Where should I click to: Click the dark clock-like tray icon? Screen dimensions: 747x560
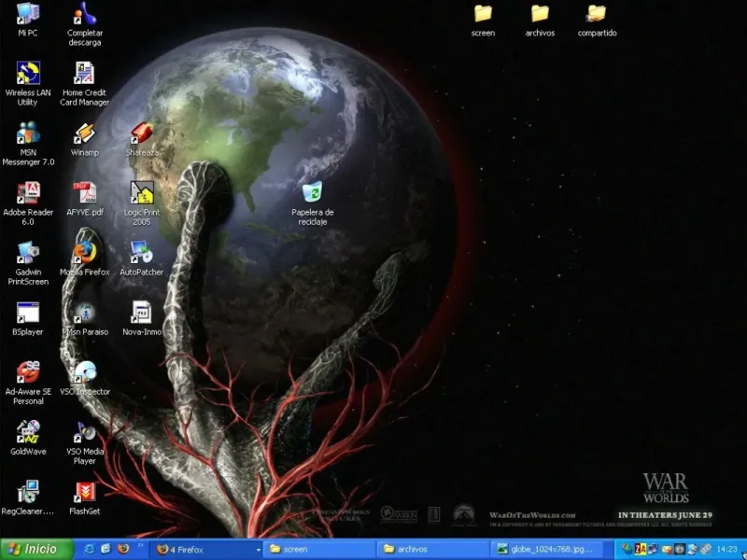coord(680,549)
